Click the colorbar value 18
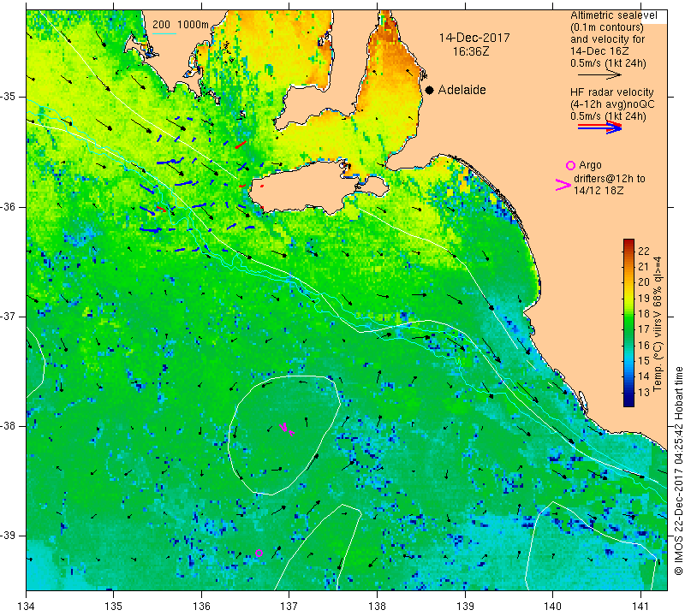685x616 pixels. click(x=644, y=314)
